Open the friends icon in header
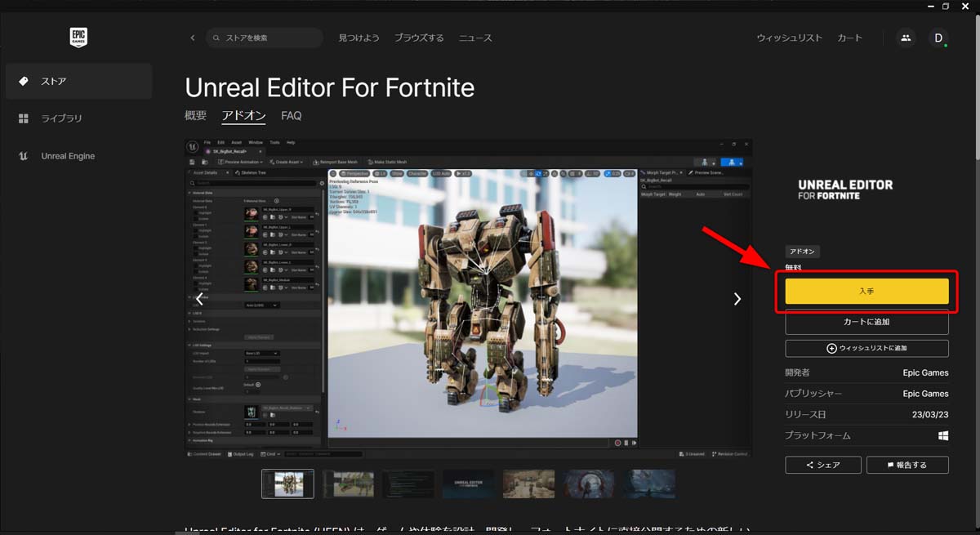 point(905,38)
